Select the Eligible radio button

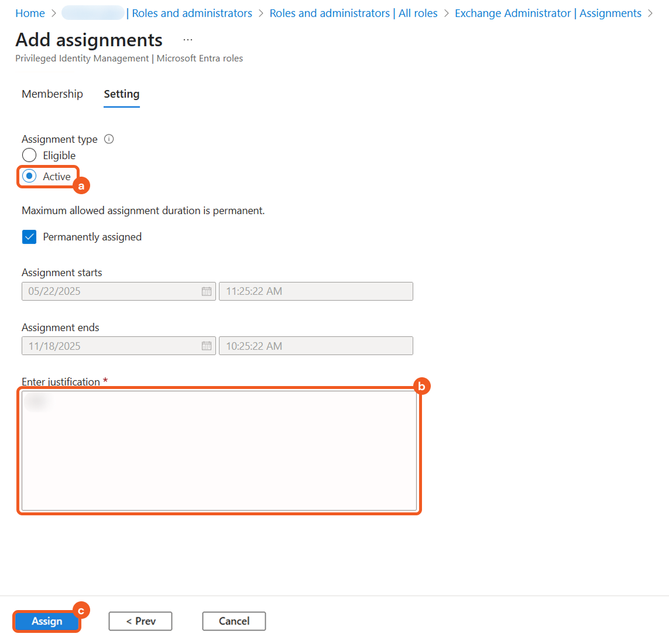pyautogui.click(x=29, y=156)
